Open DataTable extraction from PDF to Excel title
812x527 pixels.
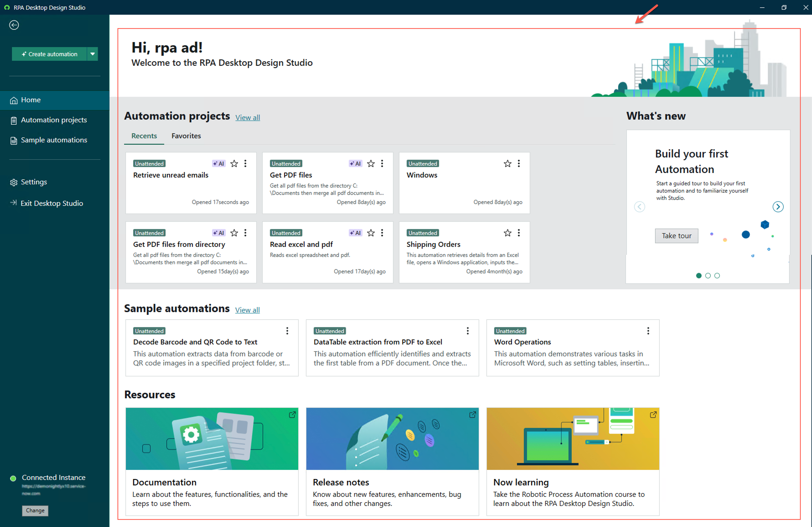[378, 342]
